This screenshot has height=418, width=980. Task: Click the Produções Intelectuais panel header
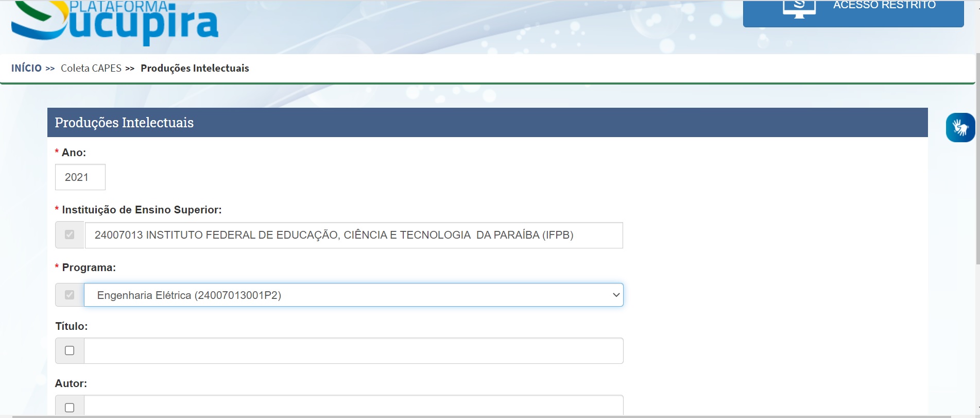coord(487,123)
